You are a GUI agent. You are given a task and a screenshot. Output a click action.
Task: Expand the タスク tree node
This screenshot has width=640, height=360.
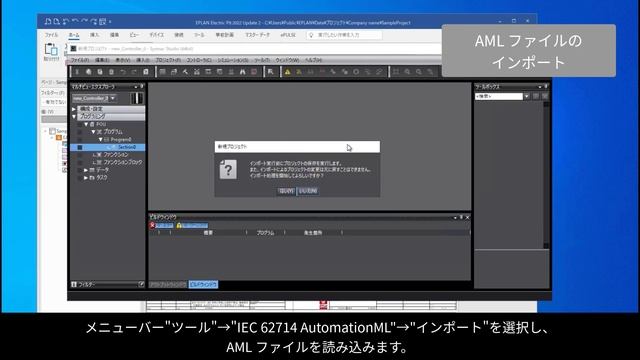86,178
